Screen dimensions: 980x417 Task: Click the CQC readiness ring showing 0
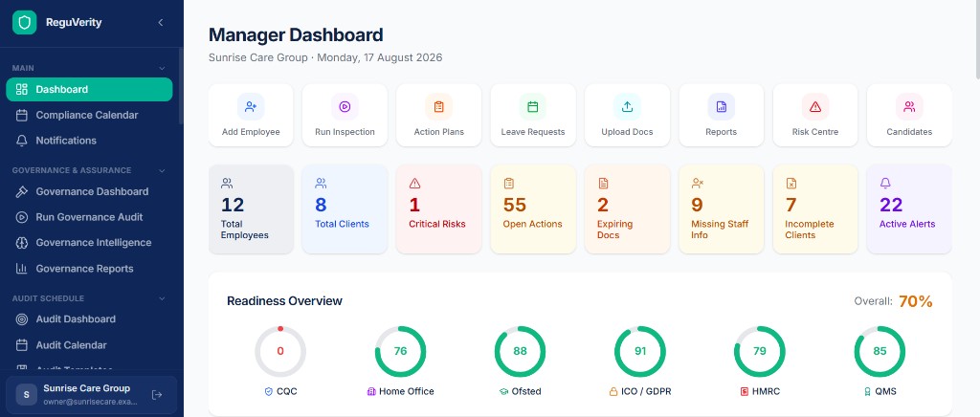coord(280,351)
